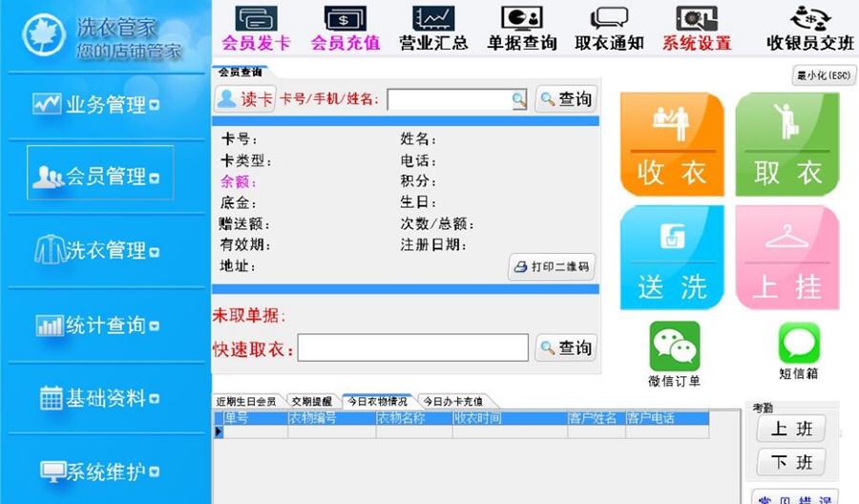Click the 未取单据 label
This screenshot has width=859, height=504.
tap(249, 315)
